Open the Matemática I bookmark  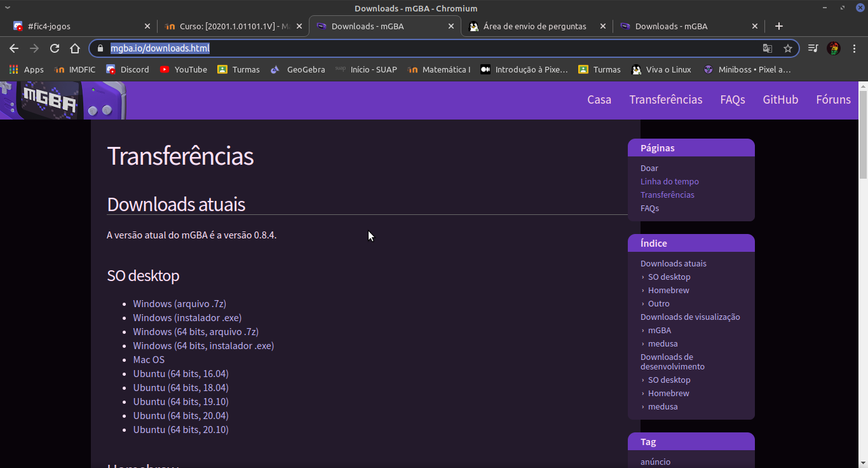[439, 69]
